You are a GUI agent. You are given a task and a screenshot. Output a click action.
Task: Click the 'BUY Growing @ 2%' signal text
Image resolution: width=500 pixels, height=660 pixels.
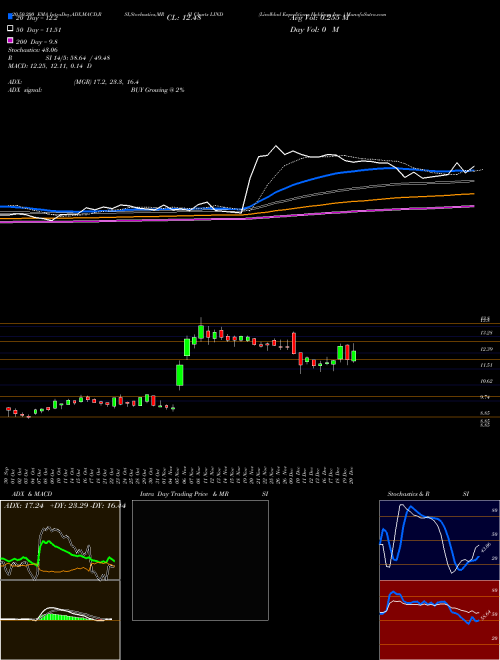coord(157,90)
